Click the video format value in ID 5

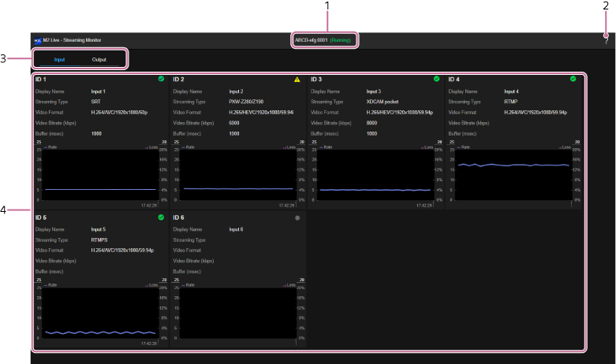[122, 251]
